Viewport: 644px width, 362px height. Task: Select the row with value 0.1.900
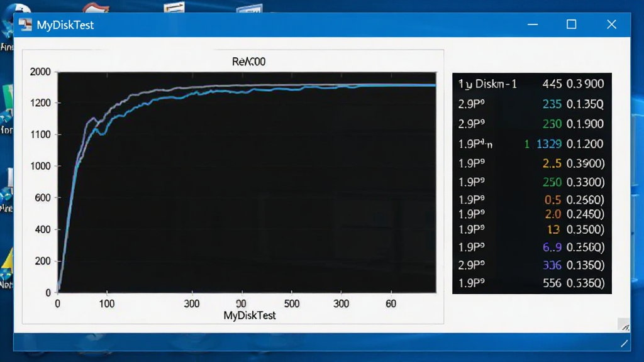(531, 124)
